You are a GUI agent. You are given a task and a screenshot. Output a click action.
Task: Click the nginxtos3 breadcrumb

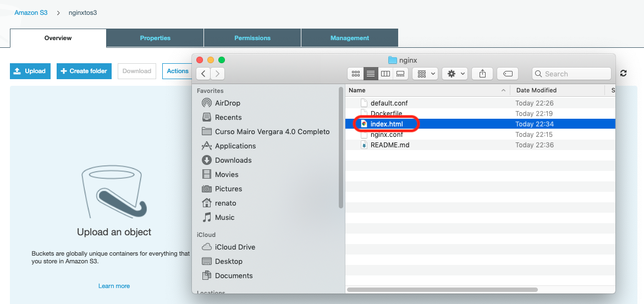[x=82, y=13]
